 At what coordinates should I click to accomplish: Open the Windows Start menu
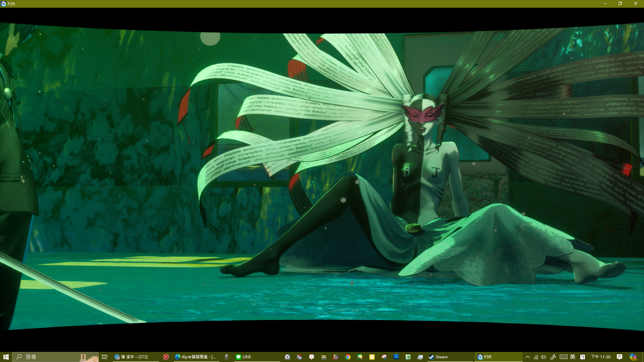[6, 357]
